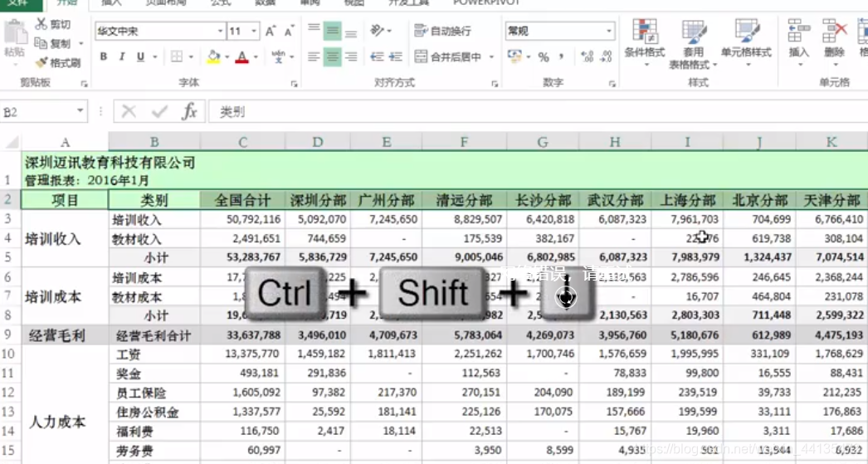Viewport: 868px width, 464px height.
Task: Click the Paste (粘贴) clipboard icon
Action: (14, 32)
